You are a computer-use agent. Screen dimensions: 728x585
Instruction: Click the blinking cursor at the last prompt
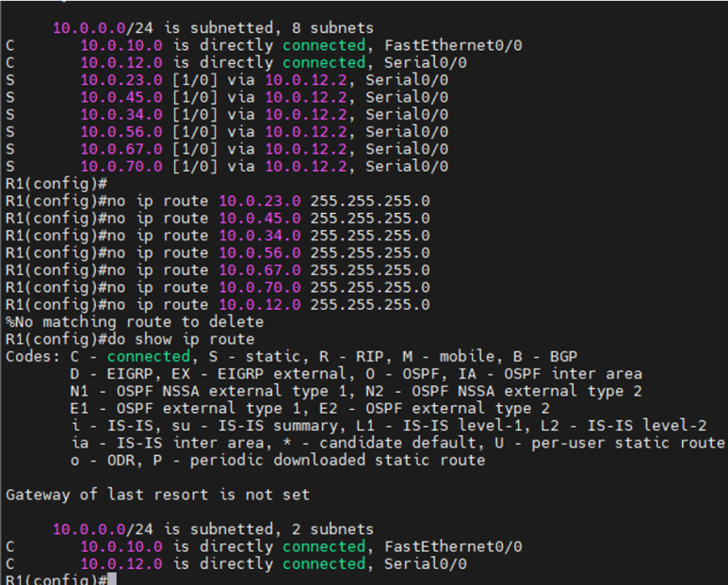(111, 578)
